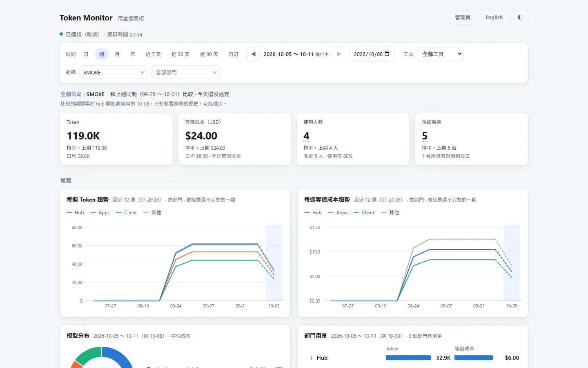Select the 週 interval tab
The width and height of the screenshot is (588, 368).
click(102, 54)
